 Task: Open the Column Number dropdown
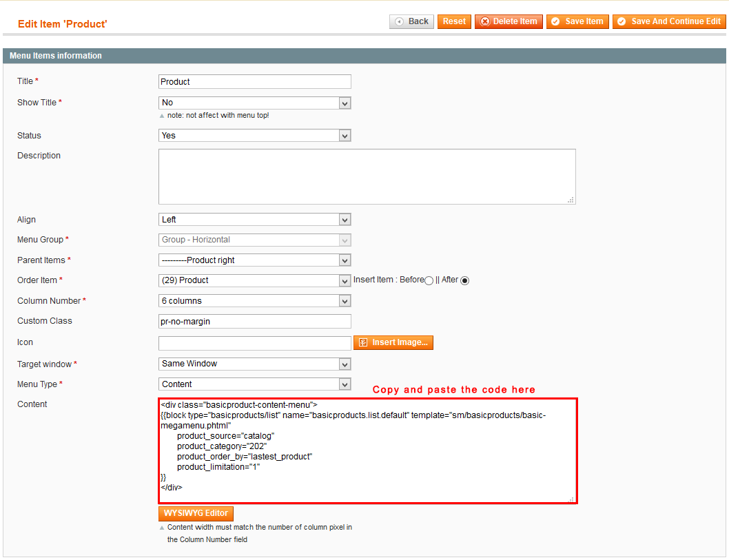(255, 301)
